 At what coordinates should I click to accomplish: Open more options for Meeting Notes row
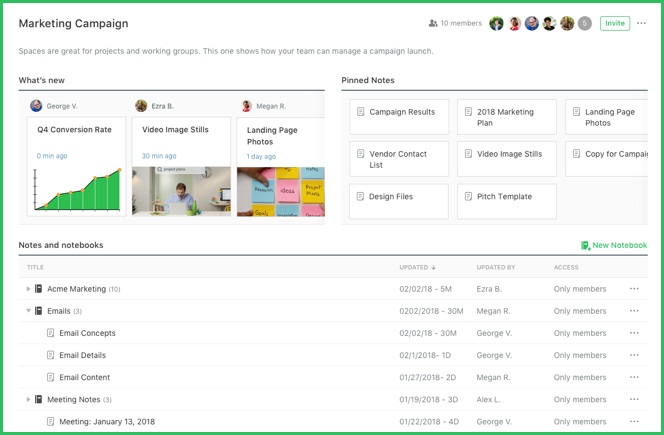pyautogui.click(x=634, y=399)
